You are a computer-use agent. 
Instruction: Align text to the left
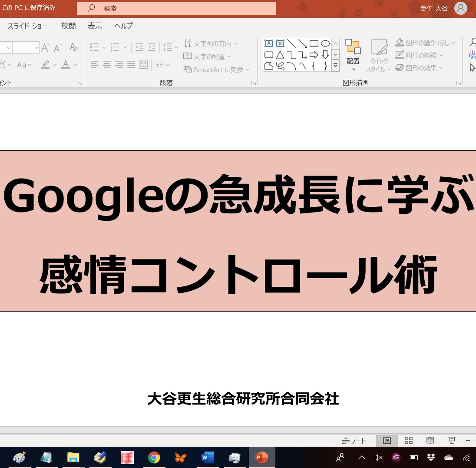coord(94,64)
